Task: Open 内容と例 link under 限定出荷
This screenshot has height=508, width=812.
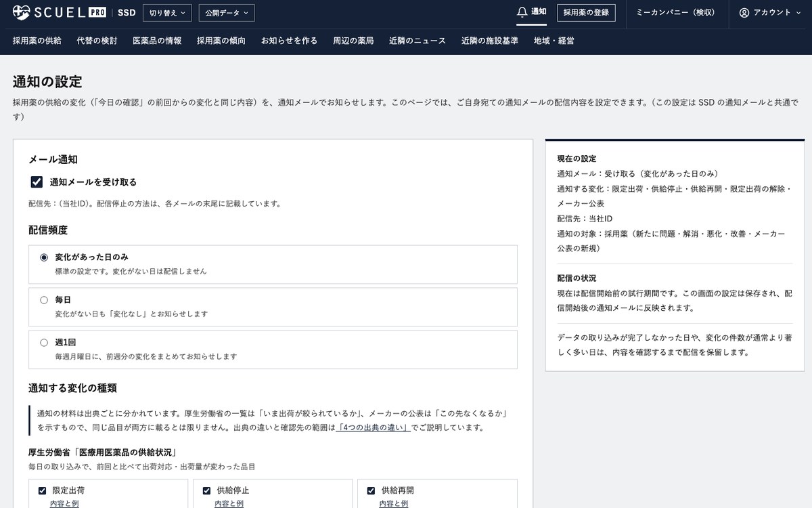Action: click(64, 503)
